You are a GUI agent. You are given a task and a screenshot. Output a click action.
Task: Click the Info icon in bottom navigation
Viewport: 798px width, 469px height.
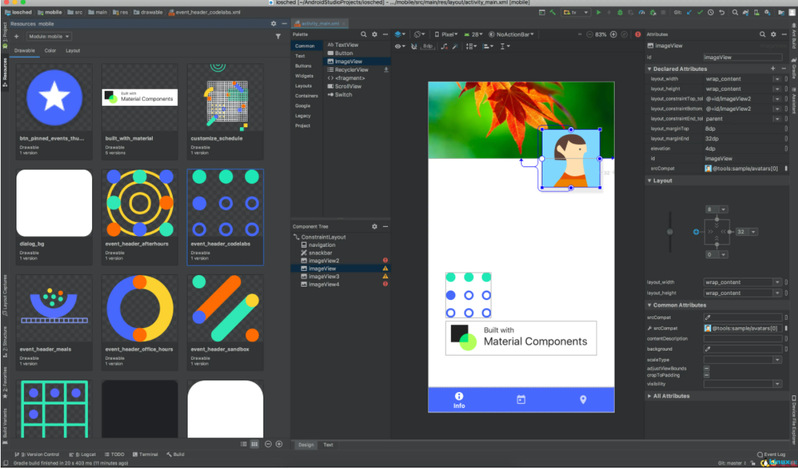coord(459,399)
